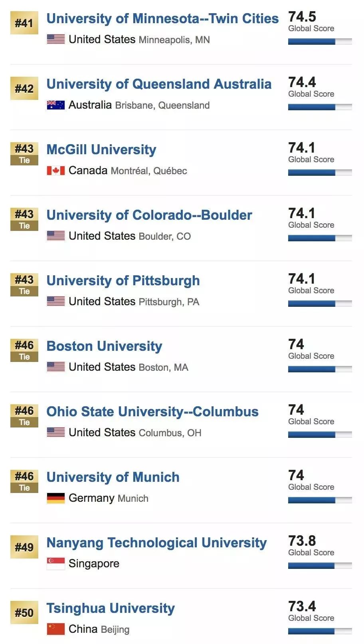Click the 74.5 global score bar

320,42
